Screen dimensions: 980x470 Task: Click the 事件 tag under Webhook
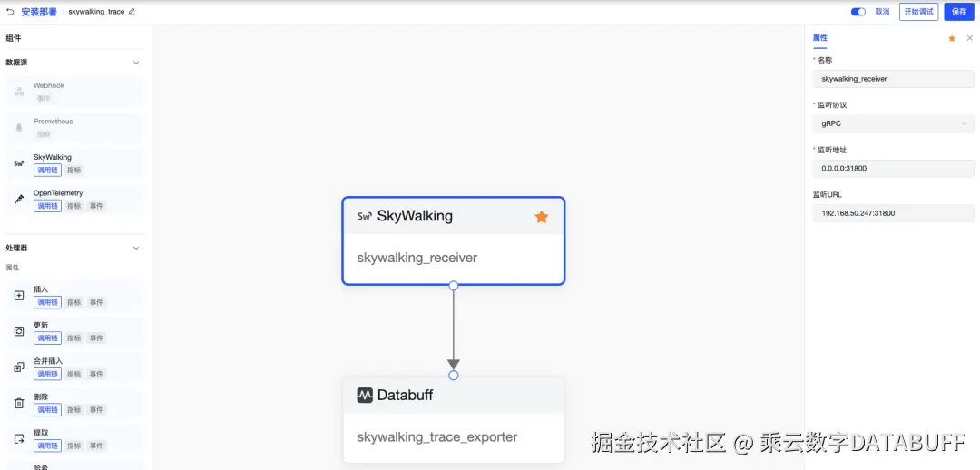point(44,98)
